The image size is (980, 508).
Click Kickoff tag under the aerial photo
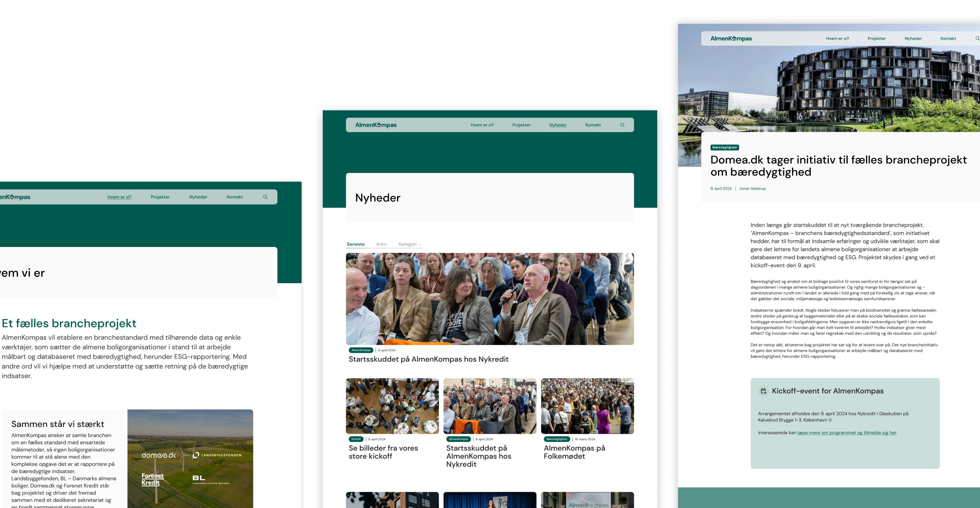pos(356,439)
